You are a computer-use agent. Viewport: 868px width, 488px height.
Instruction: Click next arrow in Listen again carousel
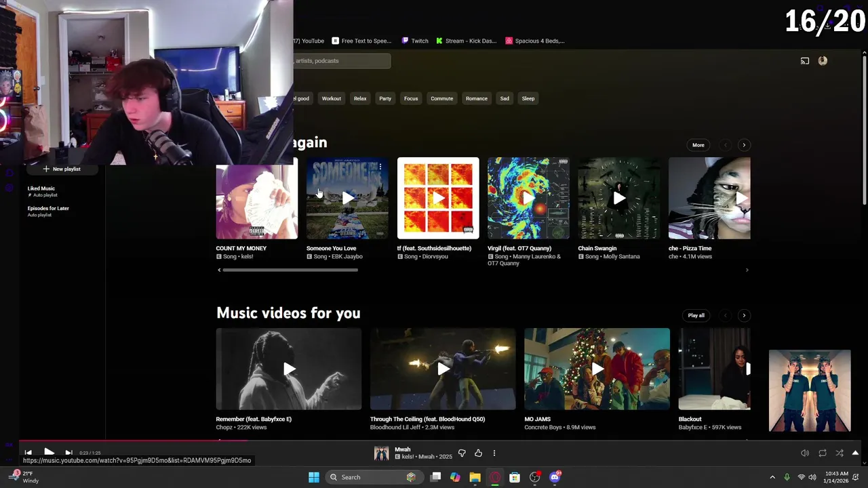(x=744, y=145)
